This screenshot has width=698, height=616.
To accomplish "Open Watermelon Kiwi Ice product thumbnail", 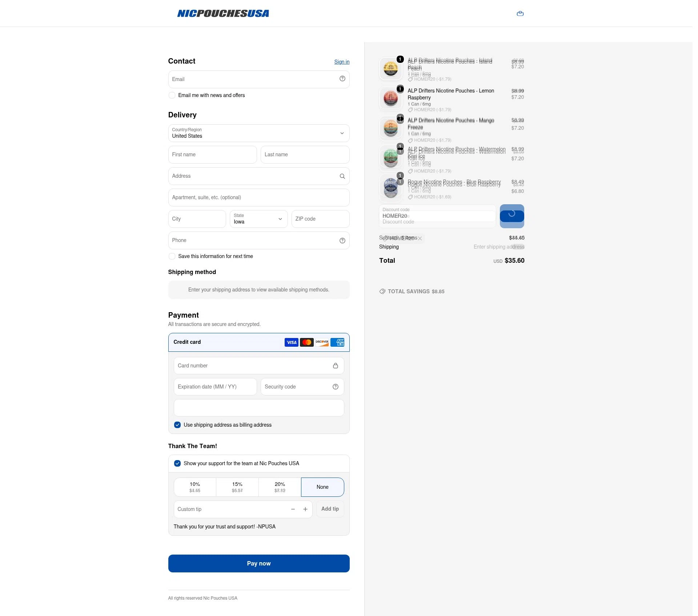I will tap(390, 158).
